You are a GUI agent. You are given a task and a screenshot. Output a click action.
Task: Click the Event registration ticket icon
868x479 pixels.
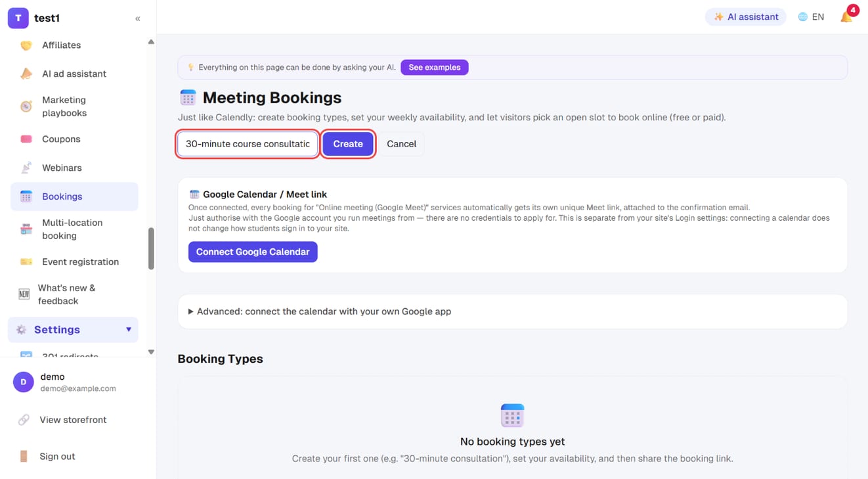pos(26,262)
